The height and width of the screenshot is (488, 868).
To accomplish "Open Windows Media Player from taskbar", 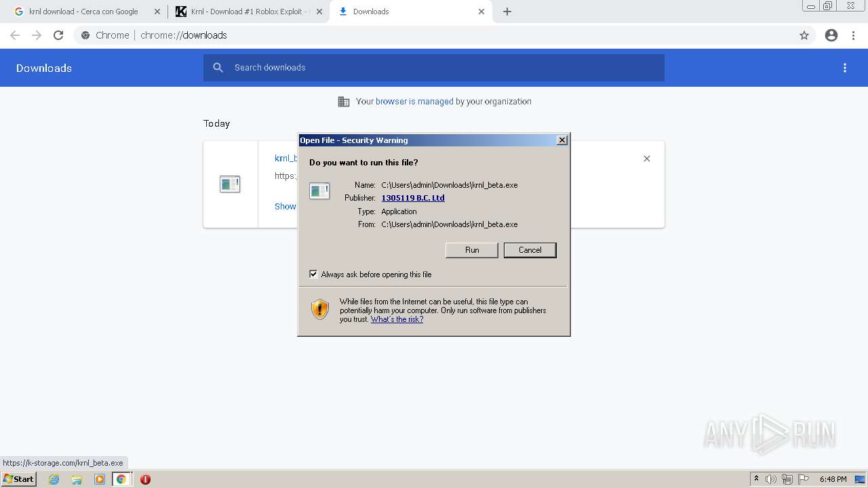I will point(100,479).
